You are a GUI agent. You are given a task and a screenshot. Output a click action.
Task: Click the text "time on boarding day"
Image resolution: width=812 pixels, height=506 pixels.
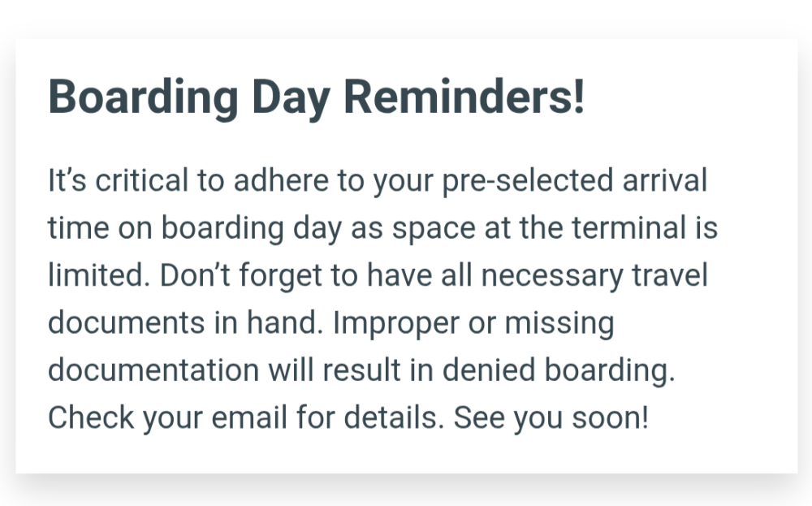195,228
